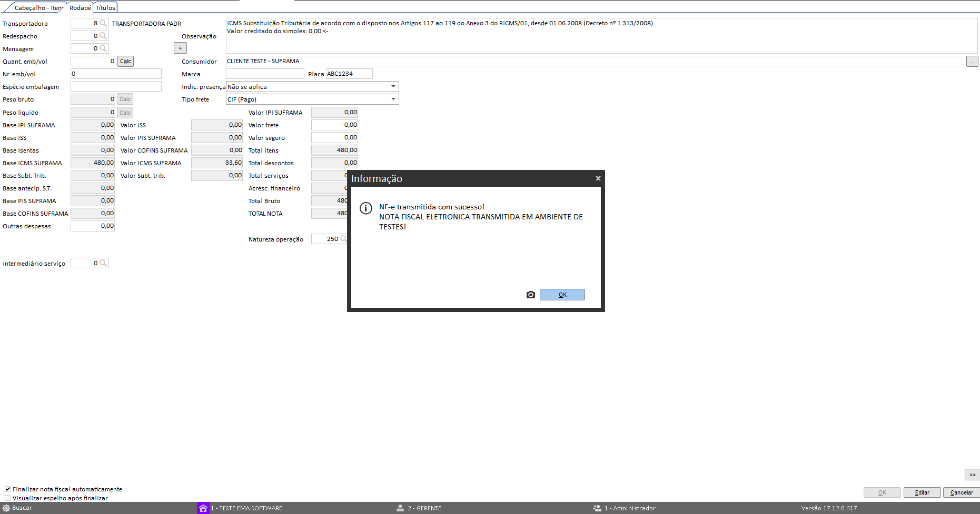Click the Administrador group icon
Screen dimensions: 980x514
597,508
